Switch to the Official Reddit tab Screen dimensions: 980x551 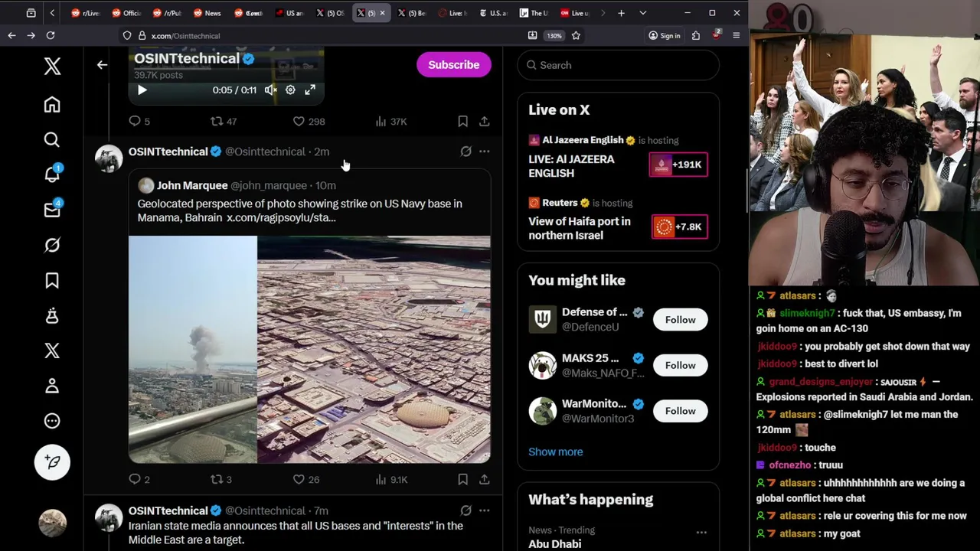tap(126, 13)
